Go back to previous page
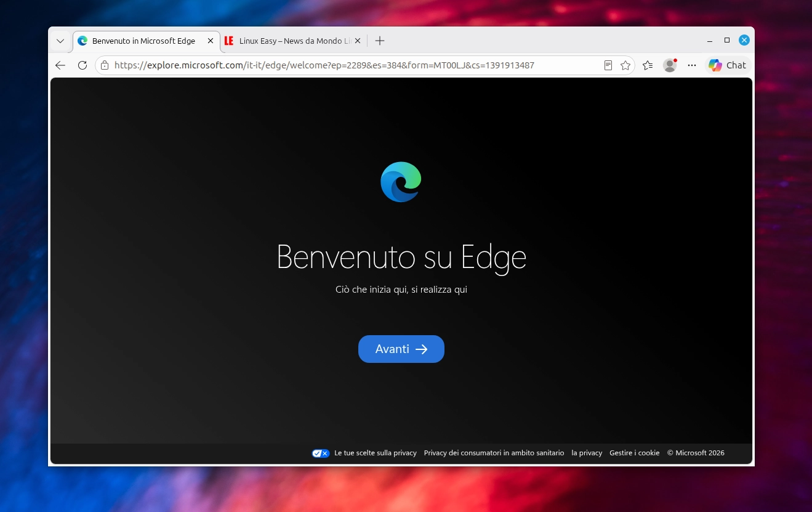Viewport: 812px width, 512px height. point(60,65)
